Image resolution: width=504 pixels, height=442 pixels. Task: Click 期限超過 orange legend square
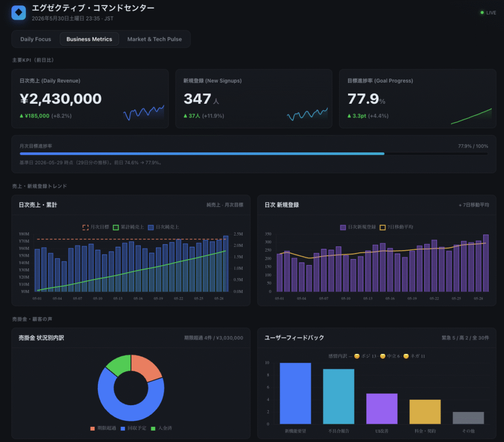(x=93, y=428)
